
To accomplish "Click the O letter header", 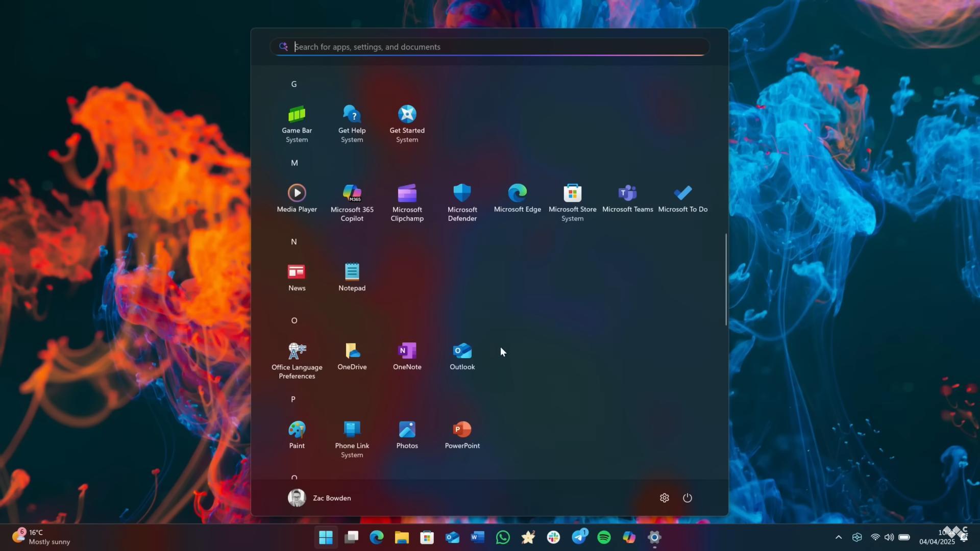I will click(294, 320).
